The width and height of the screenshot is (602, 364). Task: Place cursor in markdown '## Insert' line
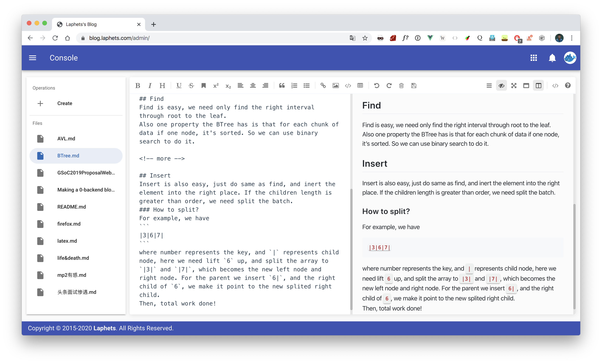click(x=155, y=176)
